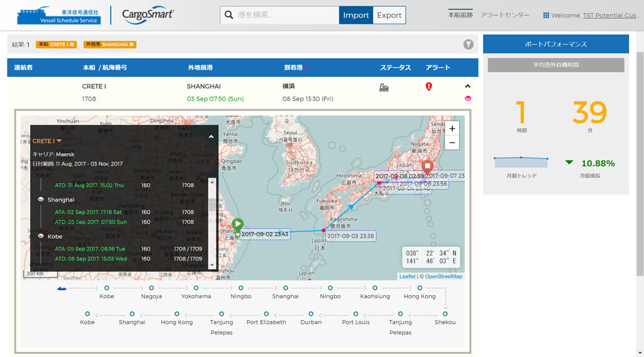Click the vessel status ship icon
The width and height of the screenshot is (644, 357).
384,88
